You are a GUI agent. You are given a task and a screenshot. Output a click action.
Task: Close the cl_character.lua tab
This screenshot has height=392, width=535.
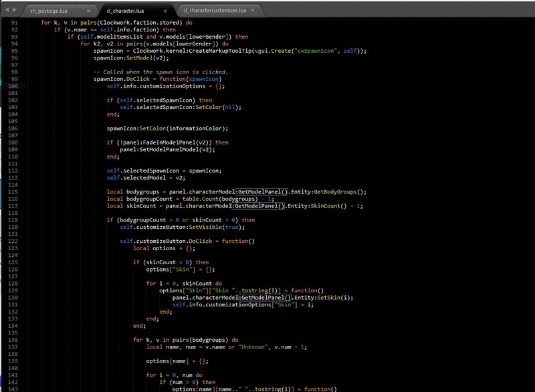pyautogui.click(x=165, y=11)
